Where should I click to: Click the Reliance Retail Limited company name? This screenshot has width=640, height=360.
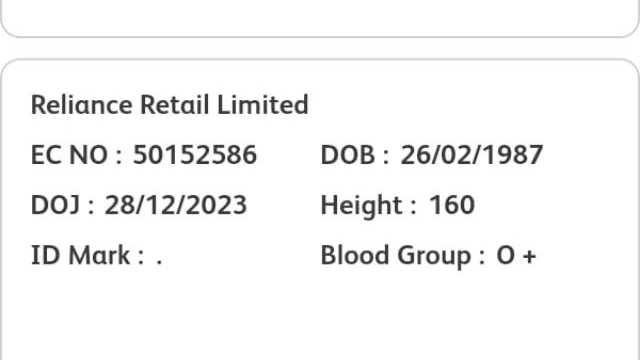[x=169, y=105]
